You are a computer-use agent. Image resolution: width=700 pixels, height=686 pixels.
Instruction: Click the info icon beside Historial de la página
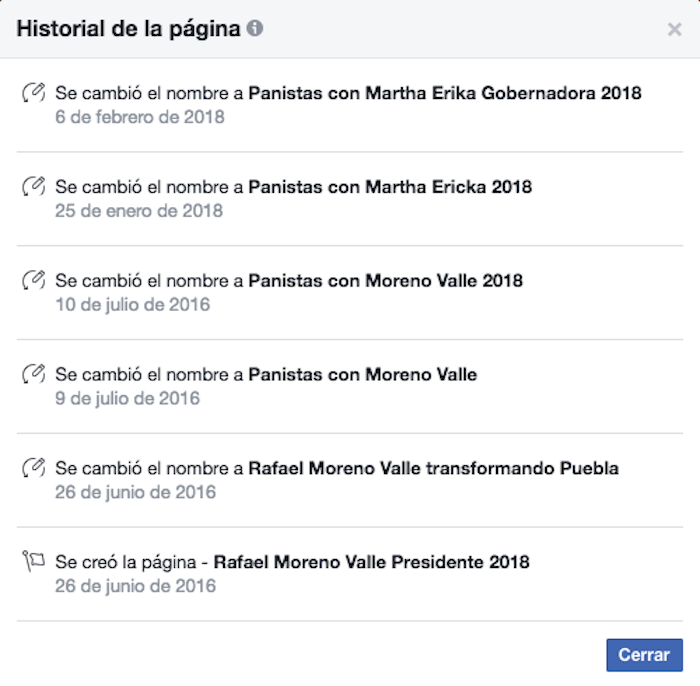tap(255, 29)
